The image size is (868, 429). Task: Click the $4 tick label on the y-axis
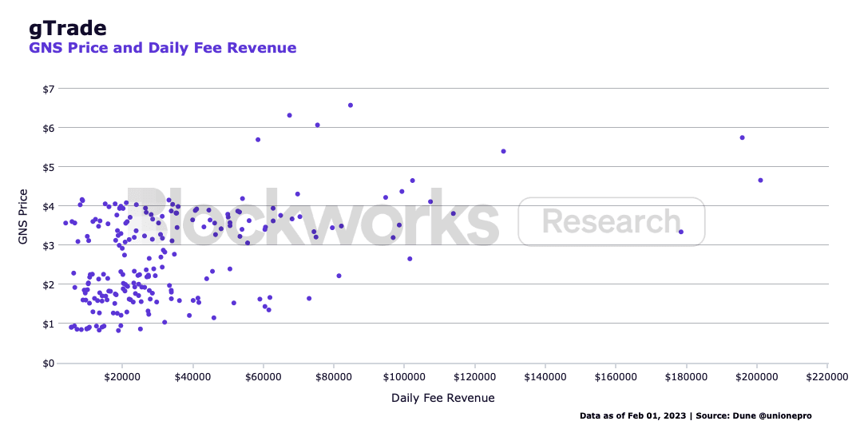pos(50,206)
